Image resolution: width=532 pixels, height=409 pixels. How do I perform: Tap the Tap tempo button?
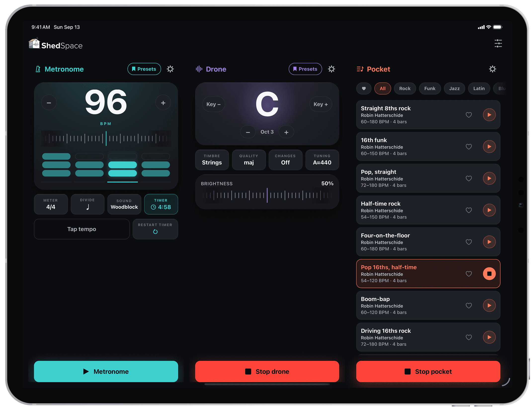pyautogui.click(x=82, y=229)
